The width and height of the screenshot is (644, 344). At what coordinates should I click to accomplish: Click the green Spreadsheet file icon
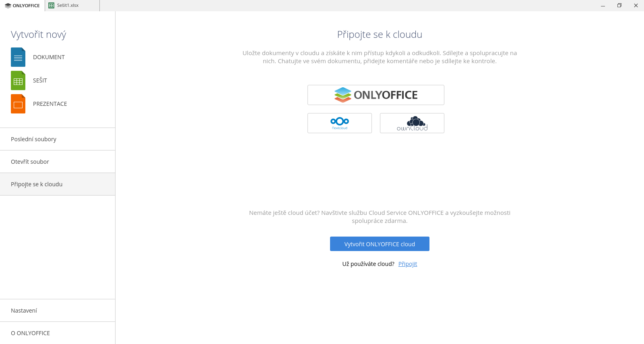[18, 80]
